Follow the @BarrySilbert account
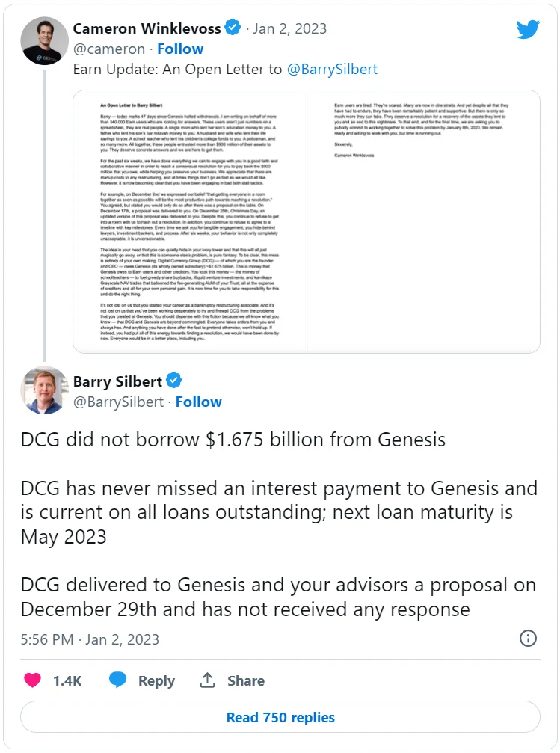Screen dimensions: 560x753 click(x=198, y=402)
